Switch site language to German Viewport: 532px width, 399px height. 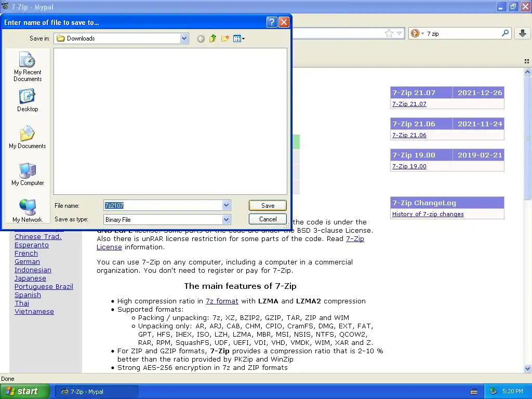coord(27,262)
